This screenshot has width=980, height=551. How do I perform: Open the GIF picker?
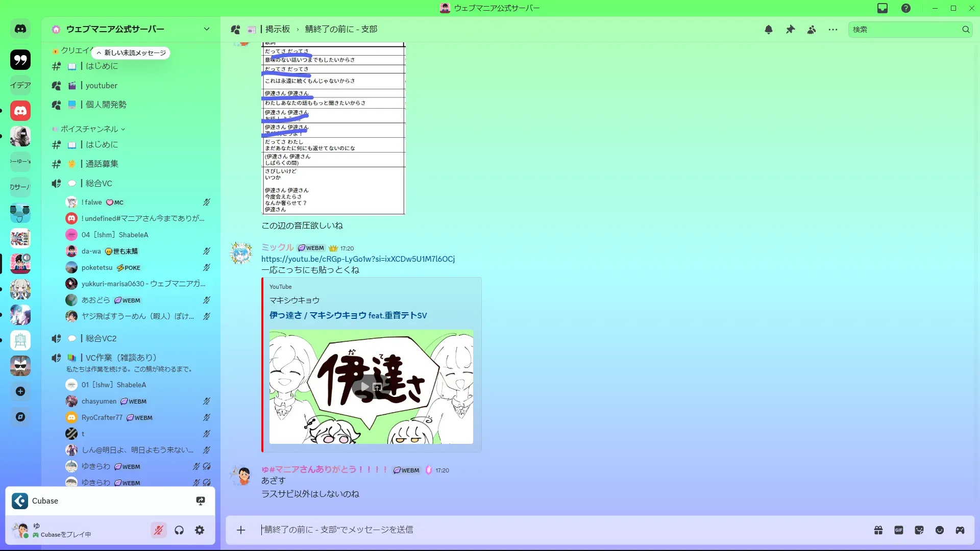click(899, 530)
